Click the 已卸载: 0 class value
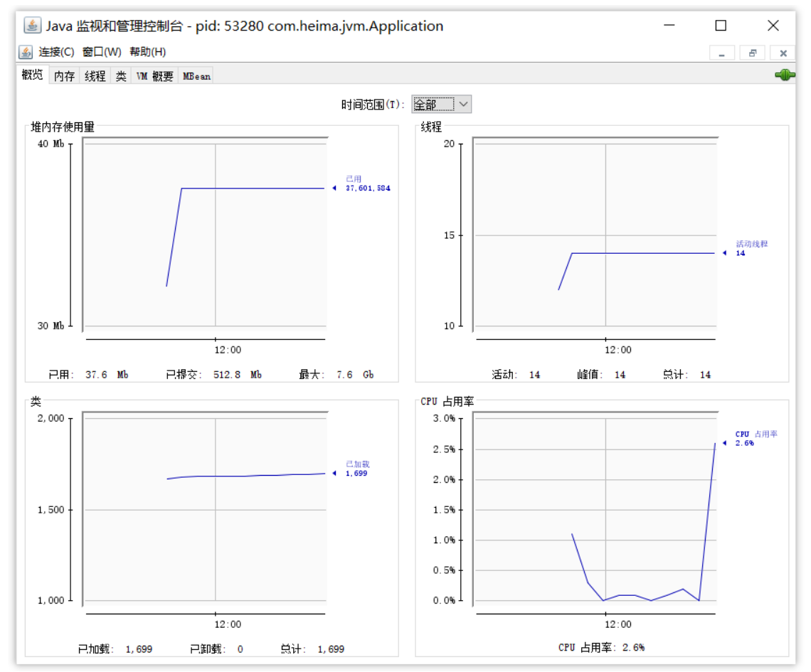 [216, 649]
